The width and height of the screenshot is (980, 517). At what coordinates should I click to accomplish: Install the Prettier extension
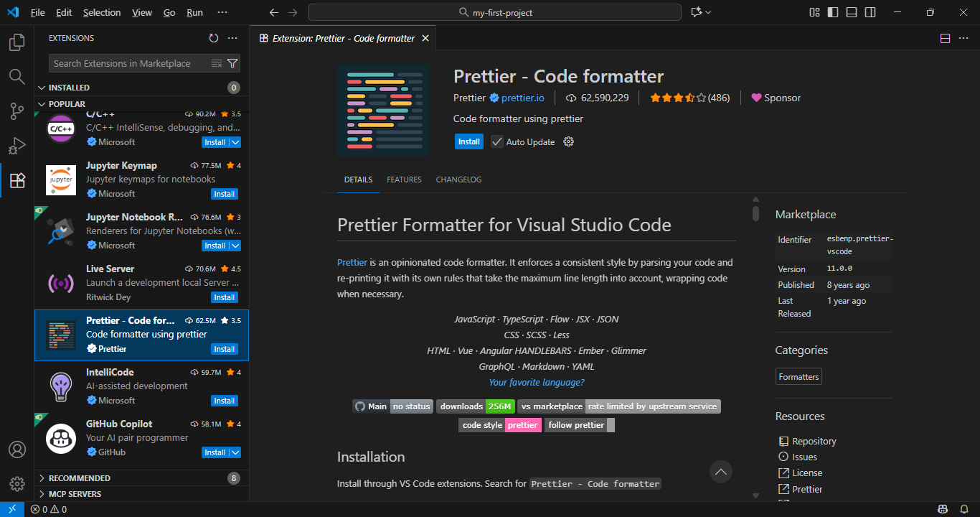[468, 141]
